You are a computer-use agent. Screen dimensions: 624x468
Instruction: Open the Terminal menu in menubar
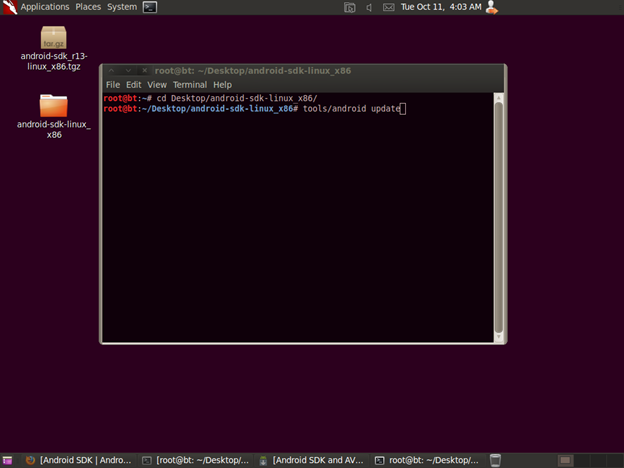[x=190, y=85]
